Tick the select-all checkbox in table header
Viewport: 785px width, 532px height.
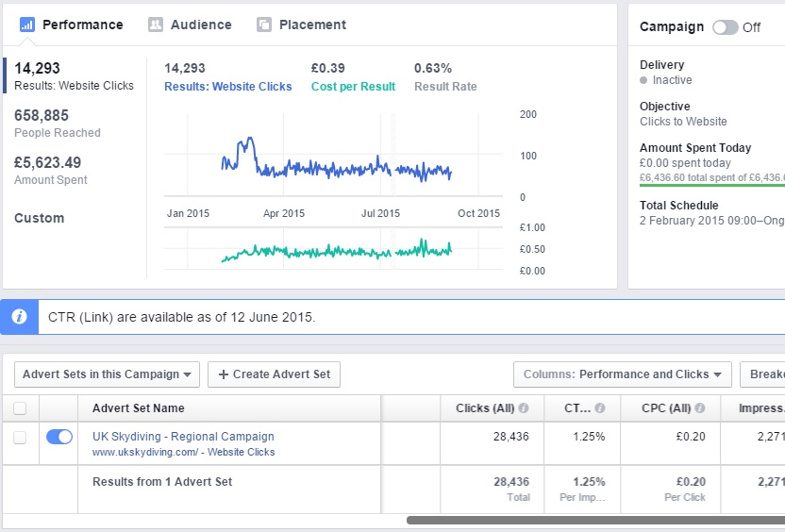point(20,408)
